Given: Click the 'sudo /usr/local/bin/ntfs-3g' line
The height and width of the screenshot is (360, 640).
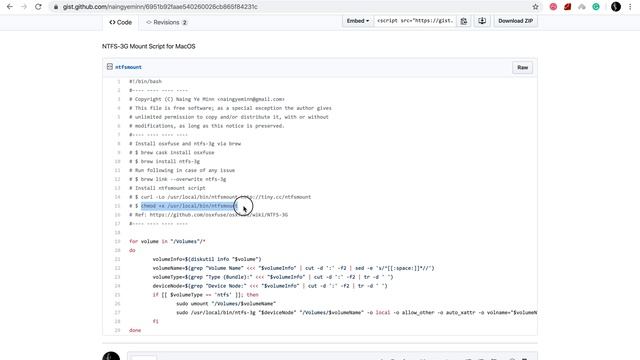Looking at the screenshot, I should 357,313.
